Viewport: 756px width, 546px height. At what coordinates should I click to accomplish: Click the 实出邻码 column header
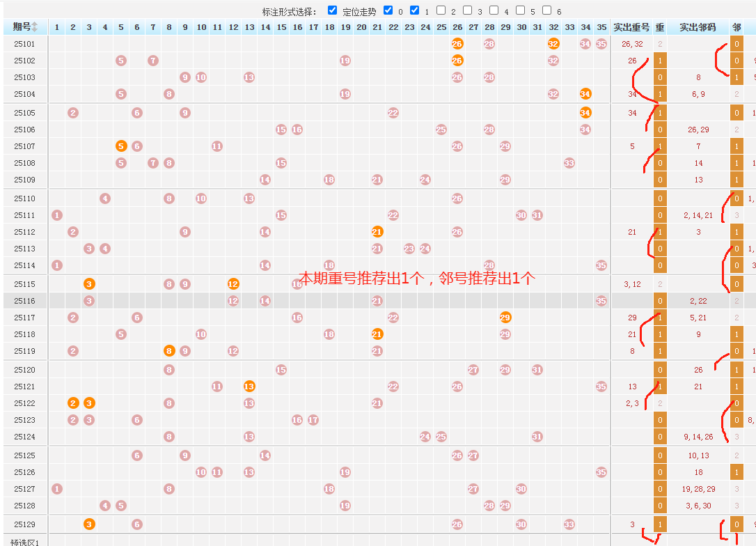pos(698,27)
